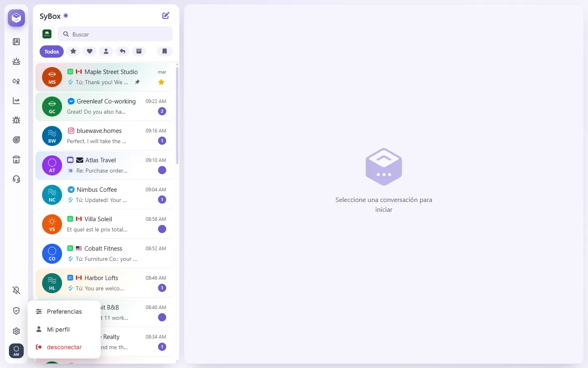Open the Greenleaf Co-working conversation
Viewport: 588px width, 368px height.
104,106
